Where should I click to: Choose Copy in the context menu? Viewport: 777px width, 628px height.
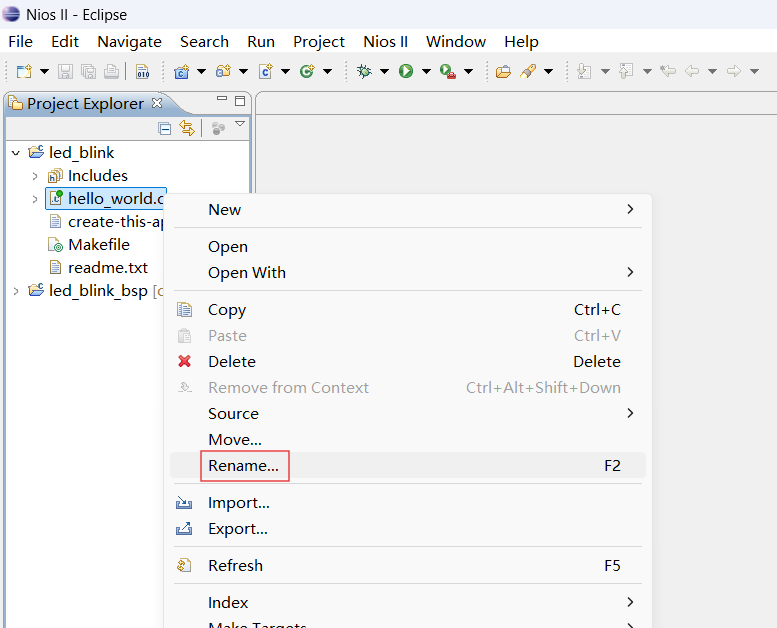pyautogui.click(x=407, y=310)
